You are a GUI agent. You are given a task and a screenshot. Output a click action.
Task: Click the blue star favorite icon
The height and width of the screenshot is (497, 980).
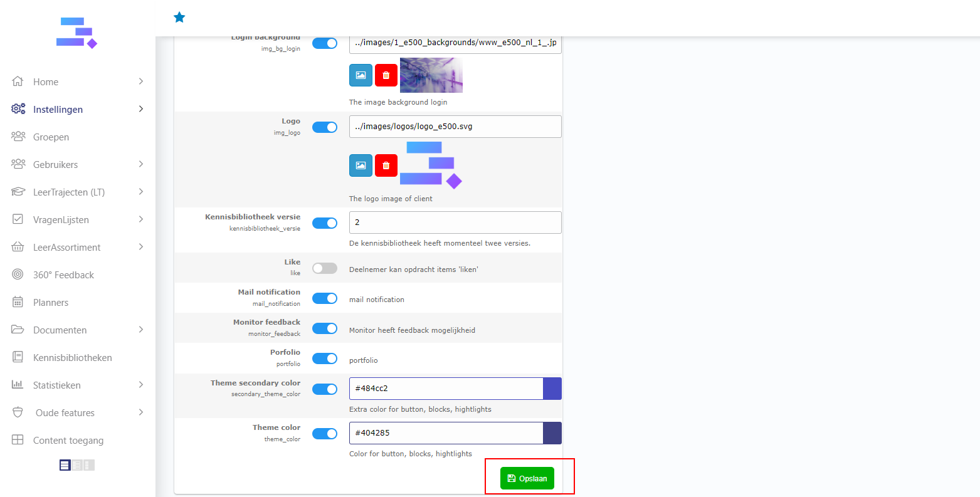pos(179,18)
